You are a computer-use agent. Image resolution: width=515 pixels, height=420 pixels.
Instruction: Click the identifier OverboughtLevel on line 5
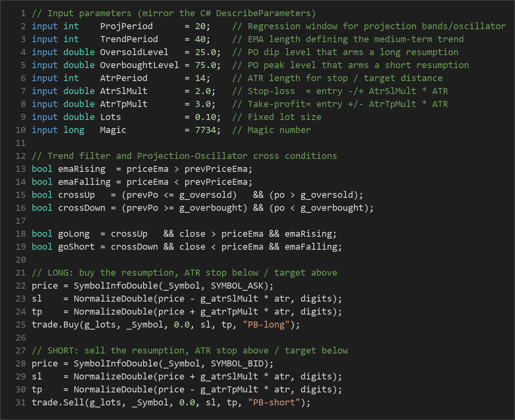(139, 65)
